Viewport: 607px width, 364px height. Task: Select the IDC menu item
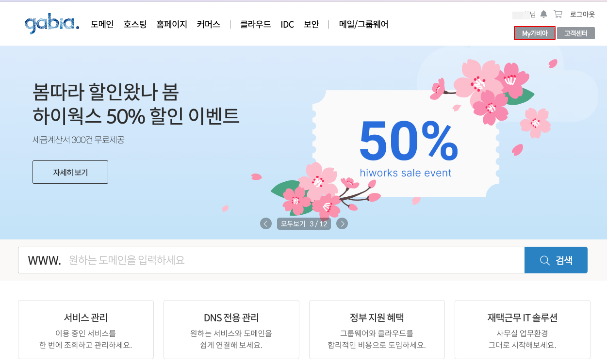[x=287, y=24]
